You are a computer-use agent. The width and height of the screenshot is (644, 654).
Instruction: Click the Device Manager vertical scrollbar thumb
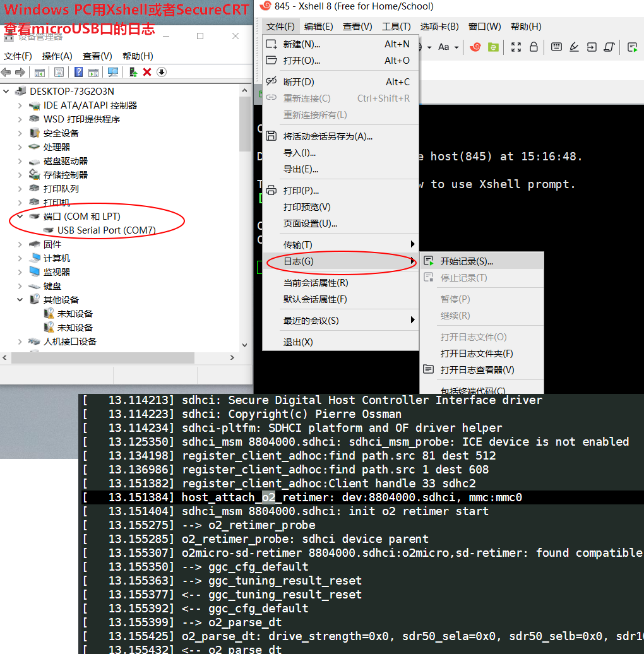pyautogui.click(x=245, y=124)
